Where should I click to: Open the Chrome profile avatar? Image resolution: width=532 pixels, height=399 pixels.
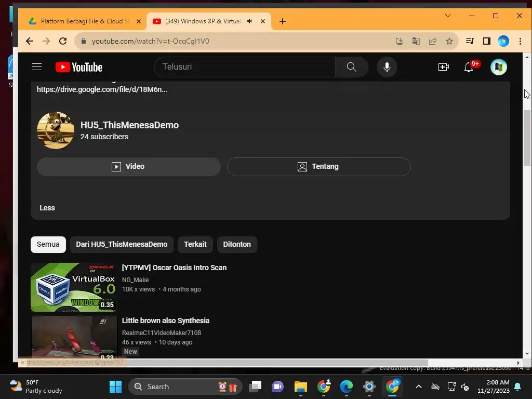tap(503, 41)
